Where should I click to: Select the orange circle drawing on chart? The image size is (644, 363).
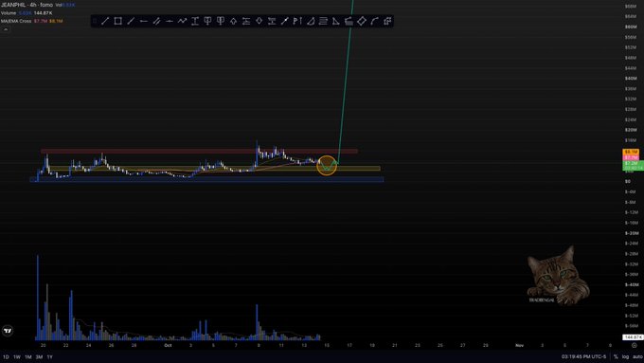coord(327,165)
